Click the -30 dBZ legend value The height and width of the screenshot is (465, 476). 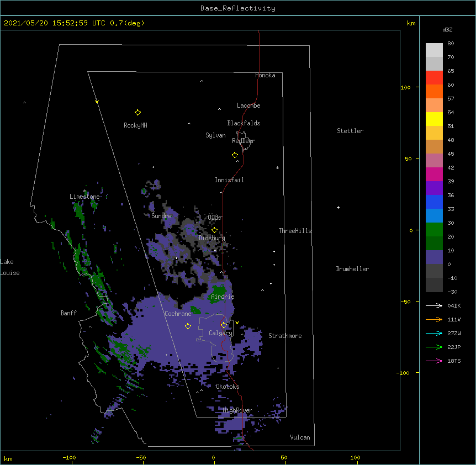(452, 292)
